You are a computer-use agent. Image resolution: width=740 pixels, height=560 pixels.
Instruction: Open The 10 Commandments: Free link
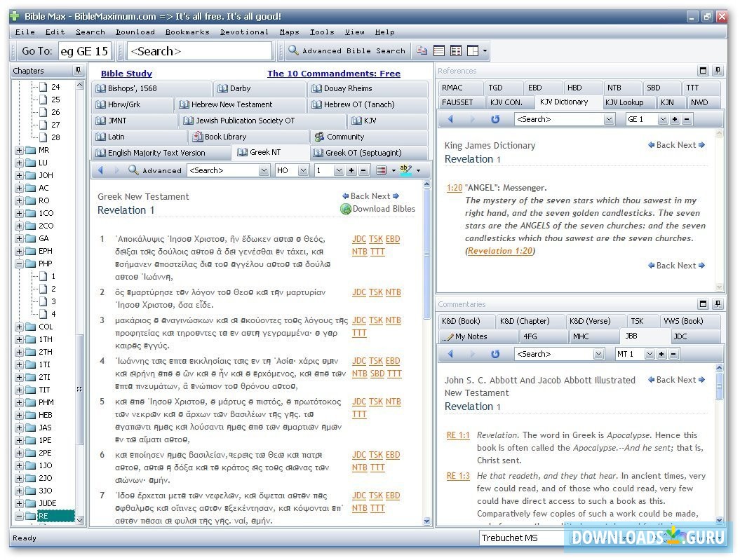tap(334, 74)
